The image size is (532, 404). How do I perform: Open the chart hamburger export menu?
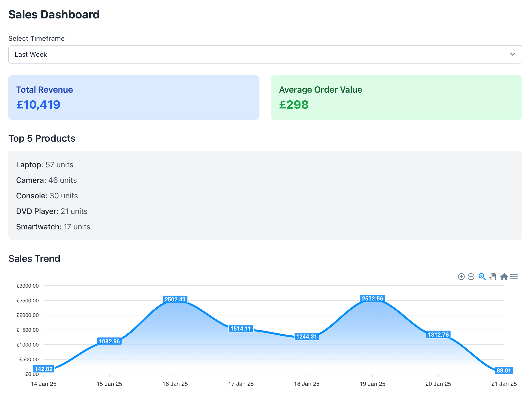click(514, 277)
